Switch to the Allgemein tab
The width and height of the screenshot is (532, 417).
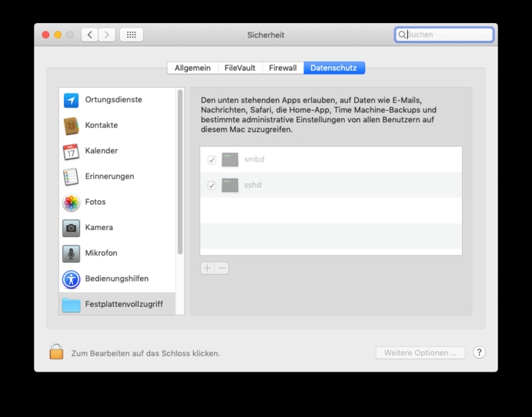pyautogui.click(x=193, y=68)
